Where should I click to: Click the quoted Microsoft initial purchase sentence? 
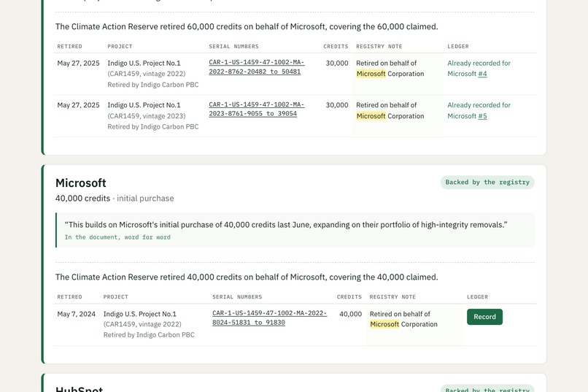pyautogui.click(x=286, y=225)
